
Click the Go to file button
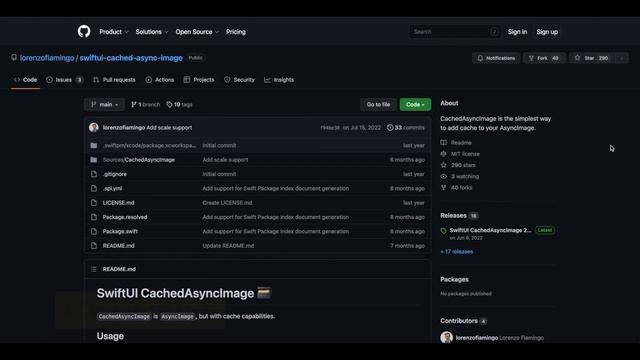pos(378,104)
